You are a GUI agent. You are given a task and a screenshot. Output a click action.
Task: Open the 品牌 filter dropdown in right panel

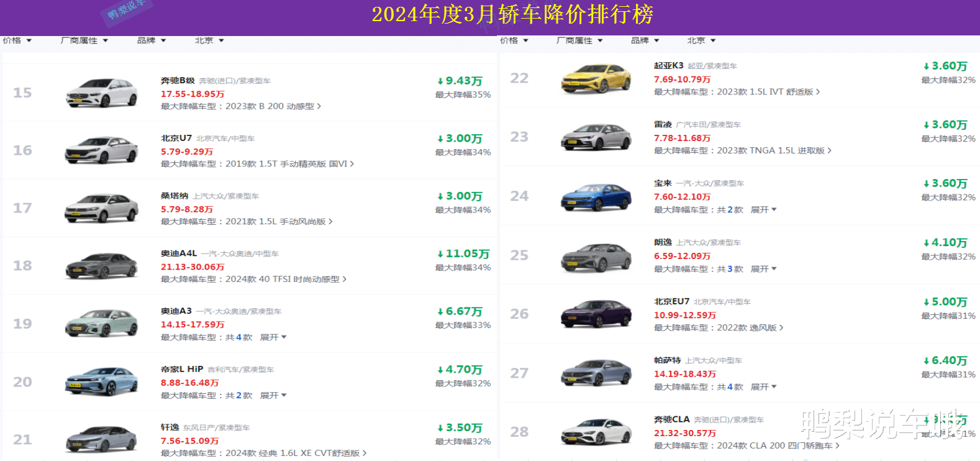tap(645, 40)
